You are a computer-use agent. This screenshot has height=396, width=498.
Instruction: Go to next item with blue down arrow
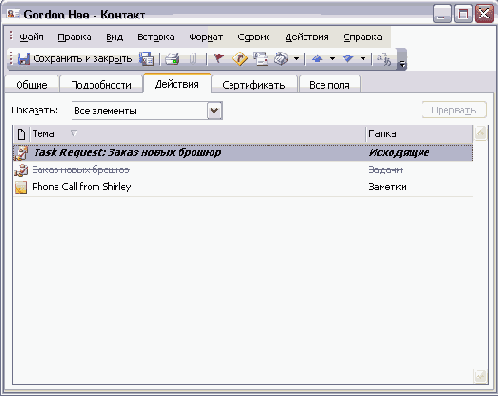click(348, 59)
